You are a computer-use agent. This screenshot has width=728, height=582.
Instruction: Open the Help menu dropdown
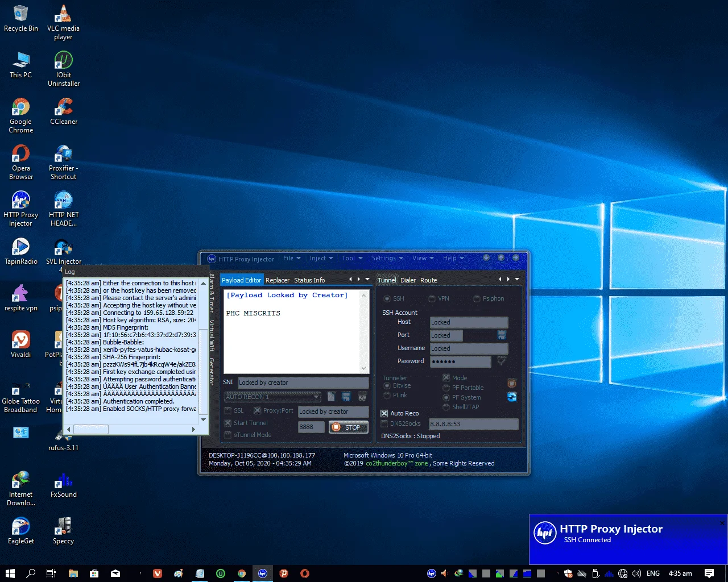point(453,258)
